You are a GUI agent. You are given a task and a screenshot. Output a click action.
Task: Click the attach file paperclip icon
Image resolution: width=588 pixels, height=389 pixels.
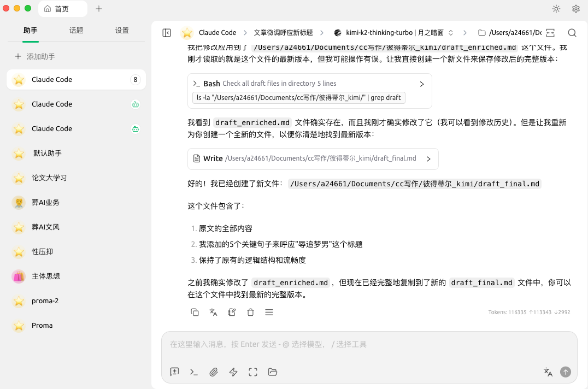coord(214,372)
